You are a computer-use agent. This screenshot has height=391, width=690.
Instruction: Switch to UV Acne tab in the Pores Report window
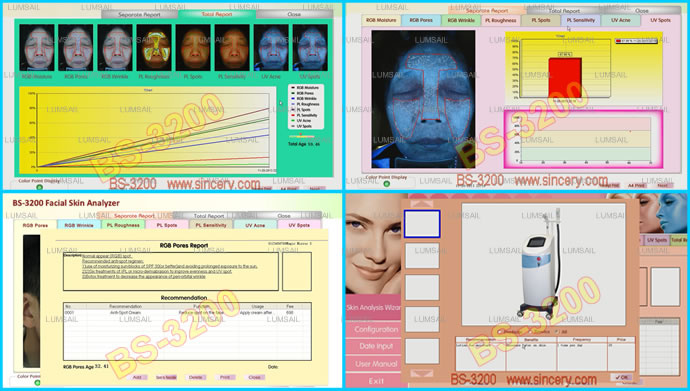255,225
